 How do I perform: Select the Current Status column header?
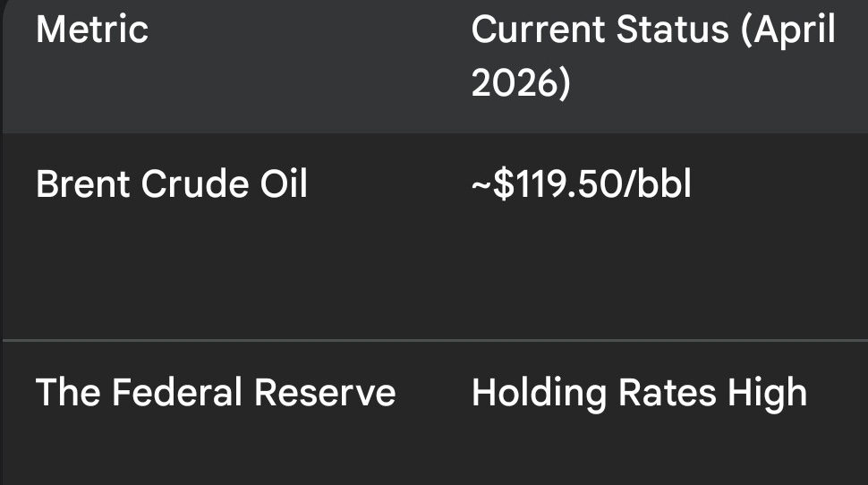point(653,55)
